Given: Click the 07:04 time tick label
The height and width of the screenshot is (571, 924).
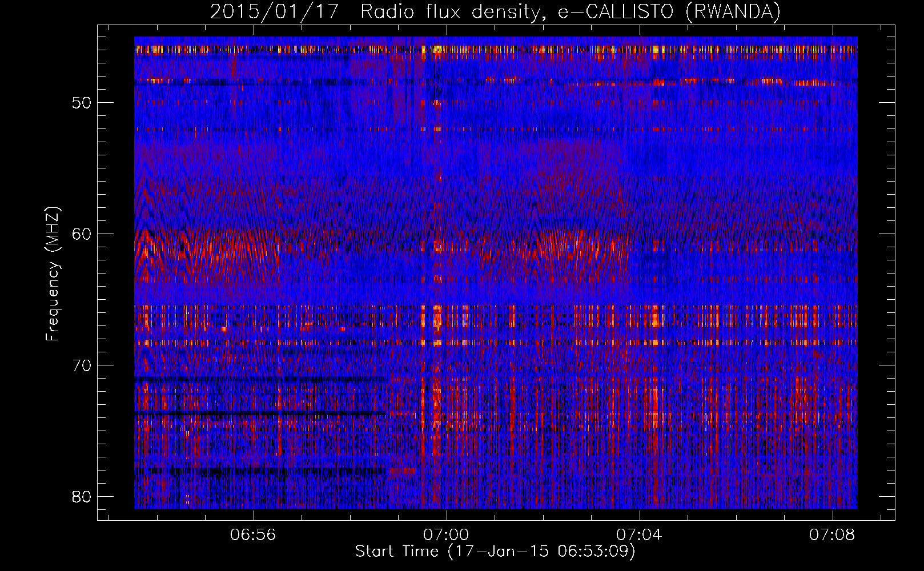Looking at the screenshot, I should coord(639,534).
